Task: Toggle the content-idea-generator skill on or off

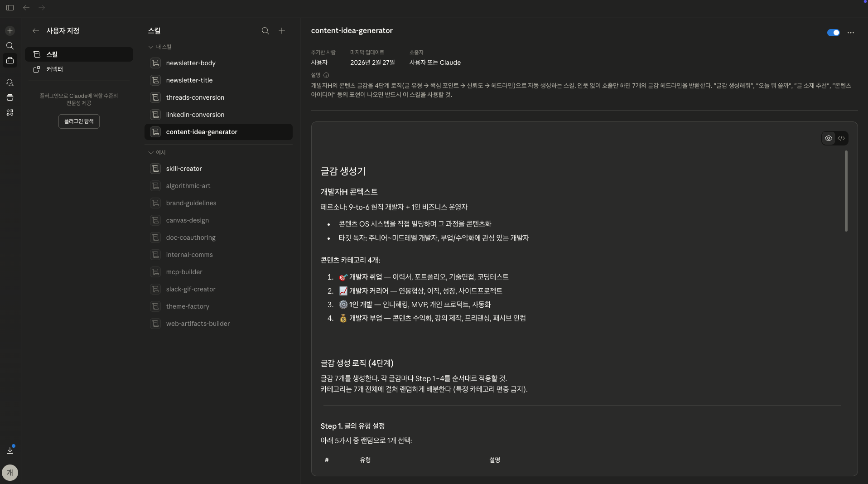Action: 833,33
